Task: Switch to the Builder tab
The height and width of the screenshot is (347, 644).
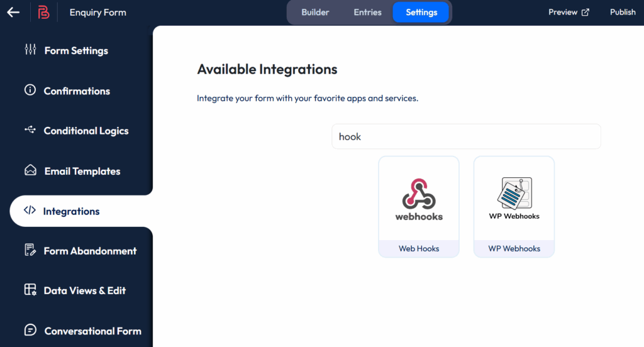Action: (x=316, y=13)
